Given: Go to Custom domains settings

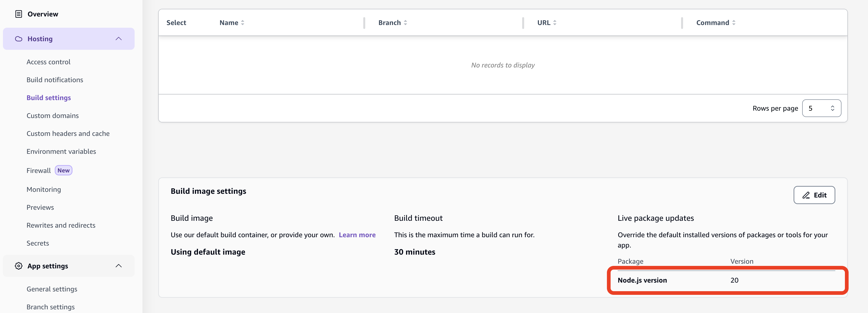Looking at the screenshot, I should [x=53, y=116].
